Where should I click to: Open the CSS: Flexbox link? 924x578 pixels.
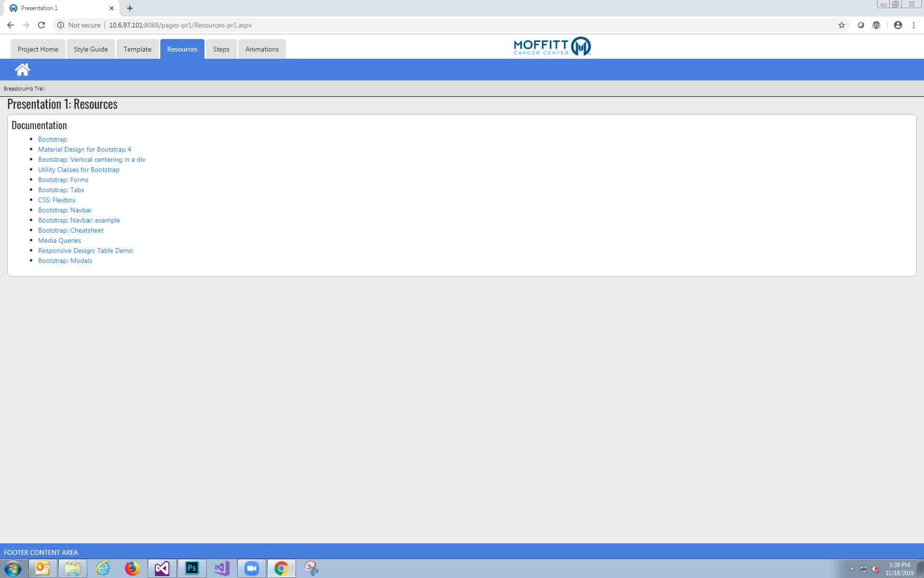(57, 200)
